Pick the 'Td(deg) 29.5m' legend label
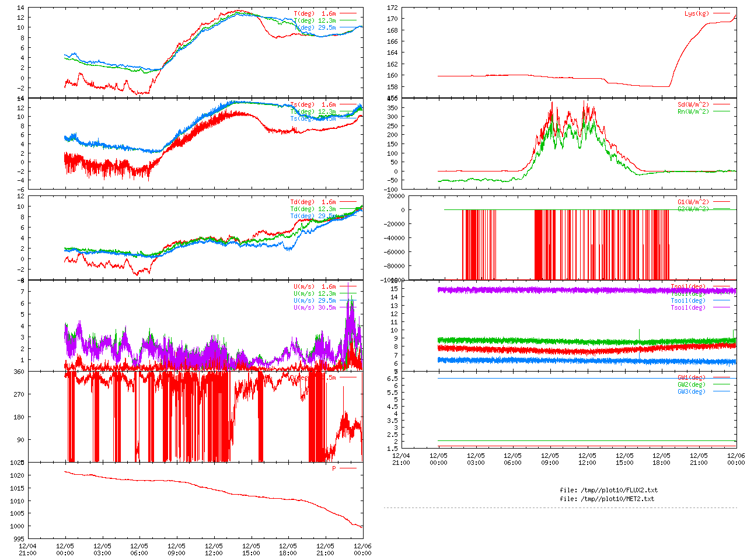 click(x=313, y=216)
